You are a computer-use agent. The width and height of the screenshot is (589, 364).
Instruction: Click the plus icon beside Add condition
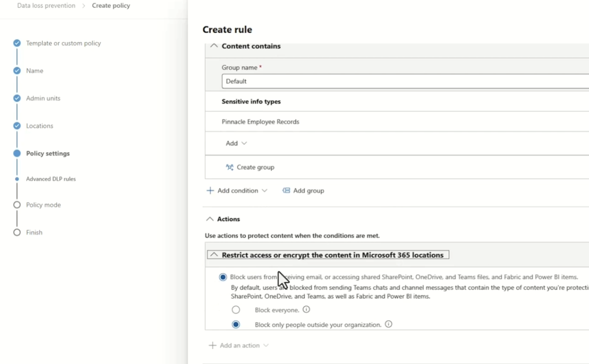tap(210, 191)
